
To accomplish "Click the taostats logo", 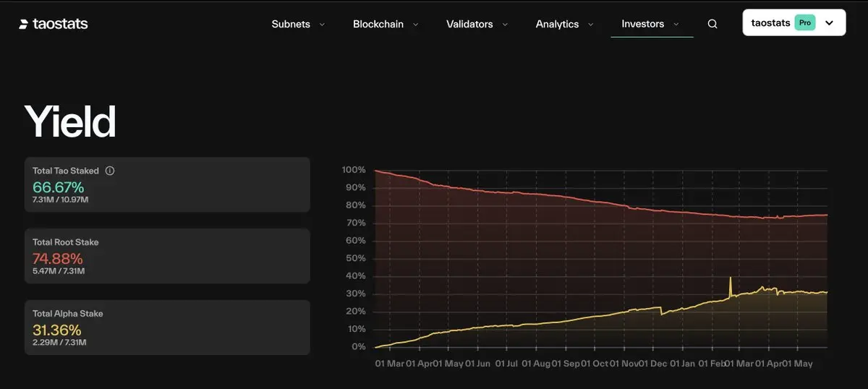I will tap(54, 24).
